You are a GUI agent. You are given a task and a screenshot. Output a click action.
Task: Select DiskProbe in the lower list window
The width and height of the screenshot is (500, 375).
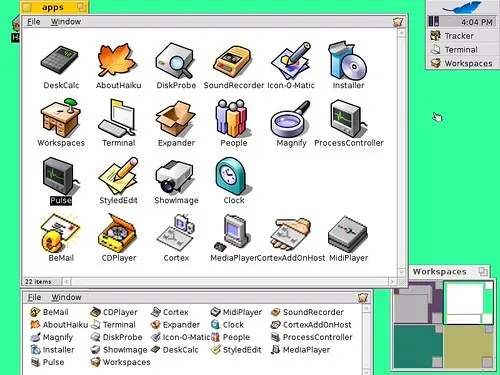pyautogui.click(x=116, y=337)
